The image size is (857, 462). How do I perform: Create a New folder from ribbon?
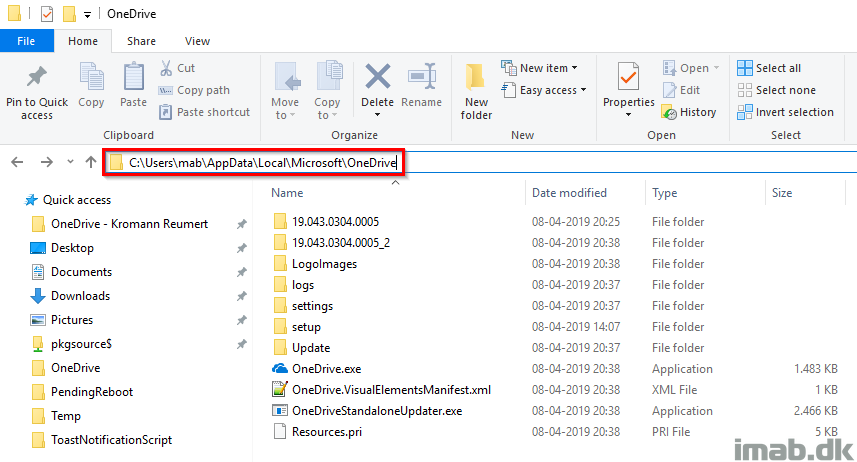click(x=476, y=91)
